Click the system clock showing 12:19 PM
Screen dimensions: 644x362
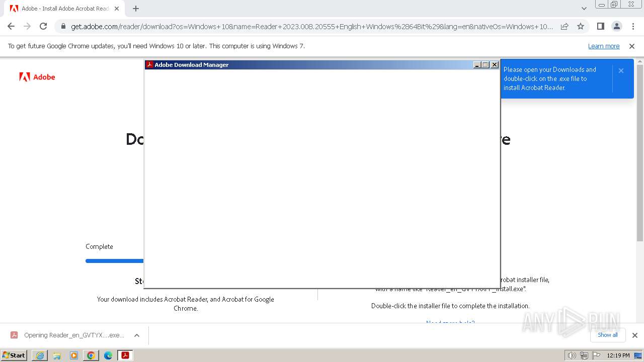click(618, 355)
